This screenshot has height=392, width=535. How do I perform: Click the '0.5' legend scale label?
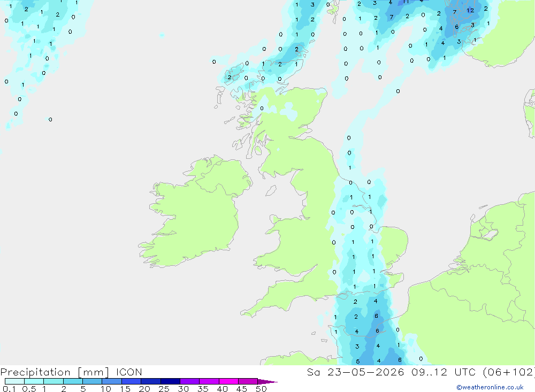pos(29,389)
